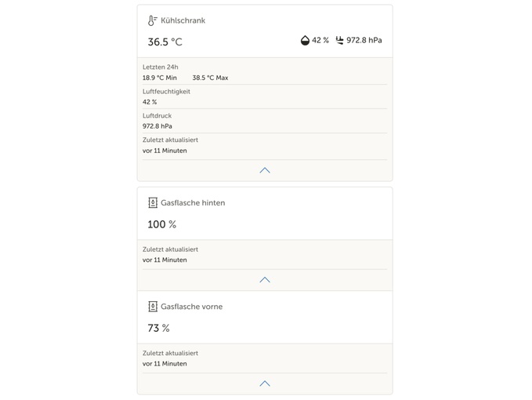
Task: Click the 73 % fill level reading
Action: click(x=158, y=328)
